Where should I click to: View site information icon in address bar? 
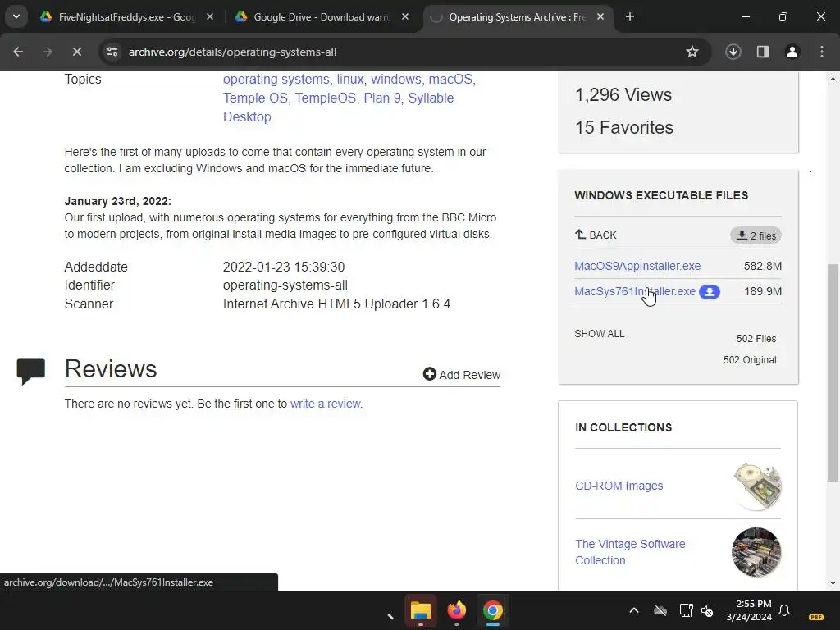[x=112, y=52]
